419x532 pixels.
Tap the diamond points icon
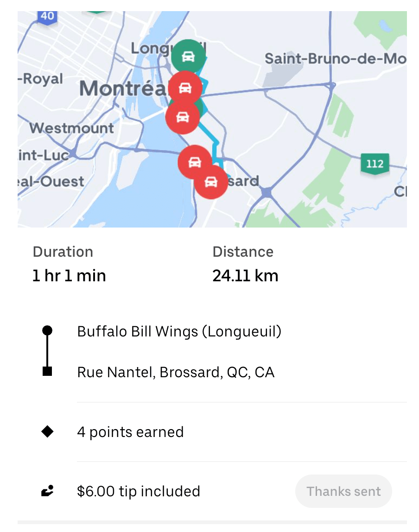(47, 432)
